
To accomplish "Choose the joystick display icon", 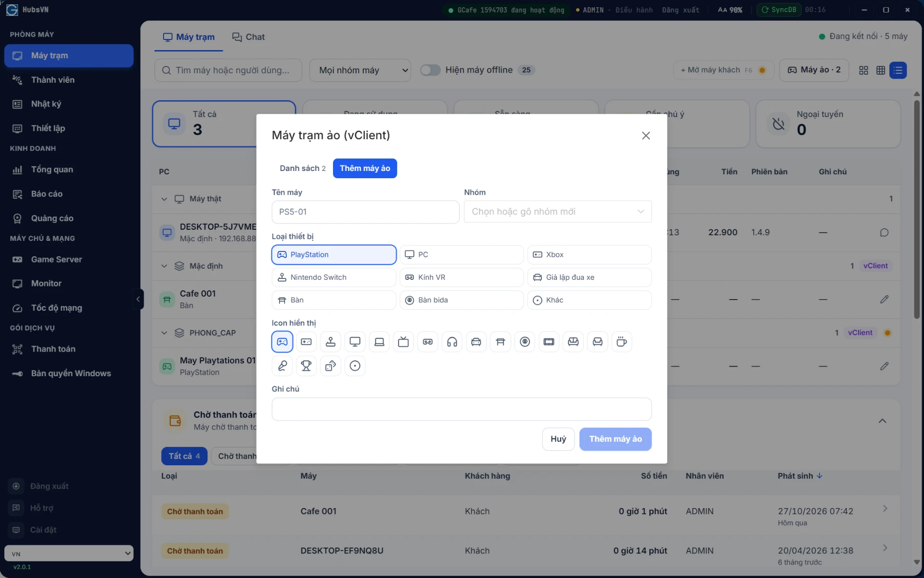I will point(331,342).
